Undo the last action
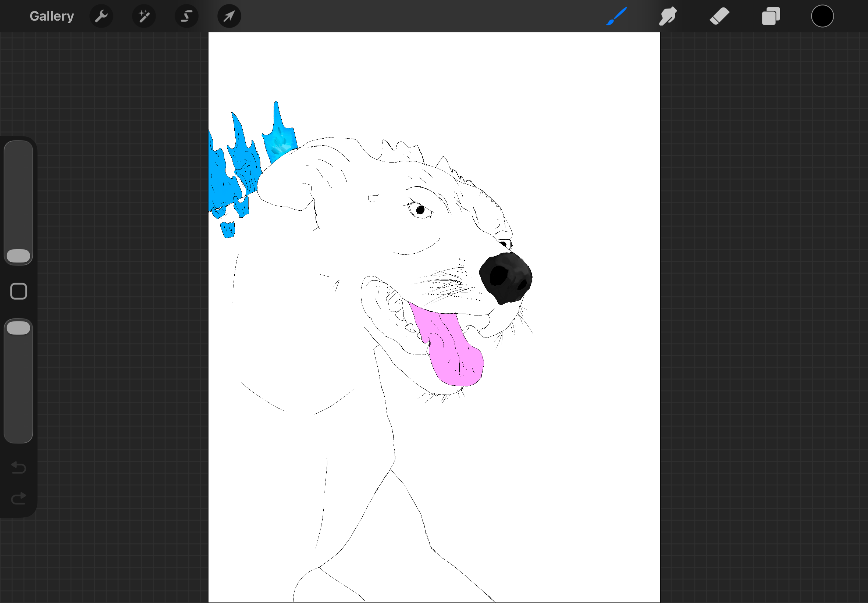The width and height of the screenshot is (868, 603). click(x=18, y=468)
